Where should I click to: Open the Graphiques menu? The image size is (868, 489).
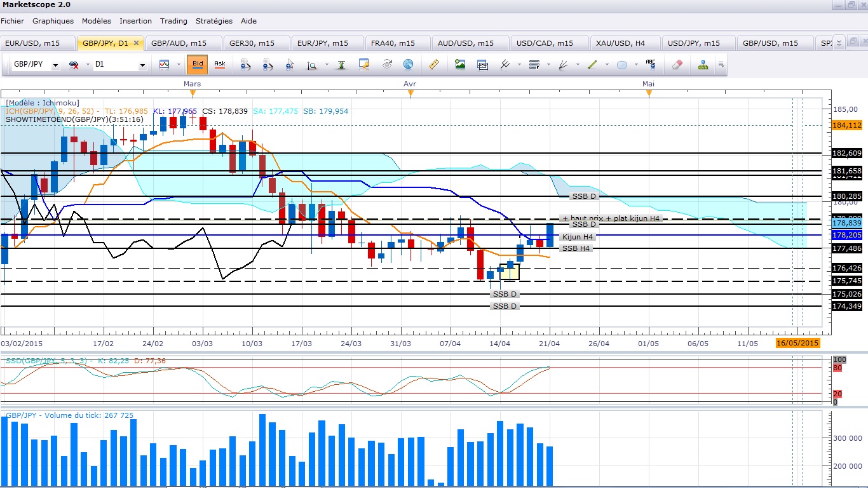click(x=53, y=21)
